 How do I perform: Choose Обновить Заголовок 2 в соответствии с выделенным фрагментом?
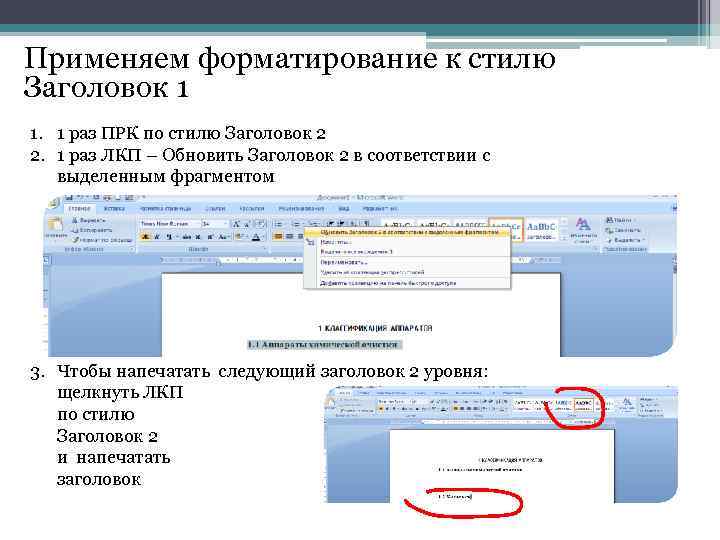tap(409, 232)
